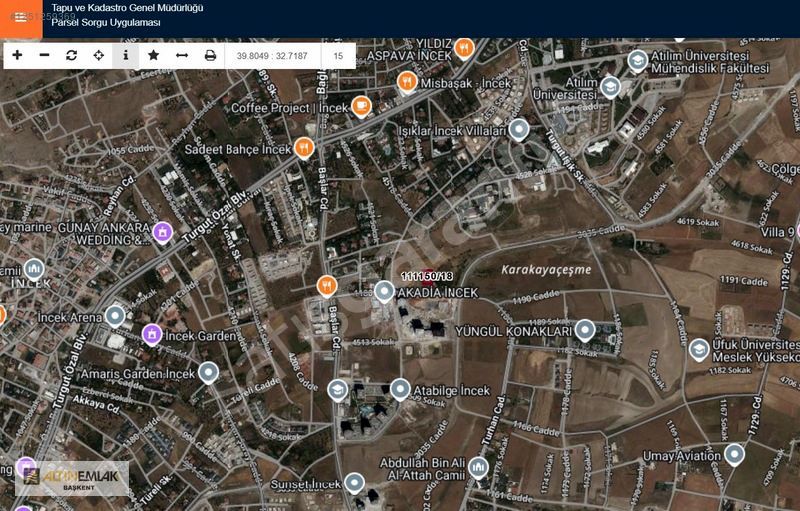Select the info query tool

pos(126,55)
